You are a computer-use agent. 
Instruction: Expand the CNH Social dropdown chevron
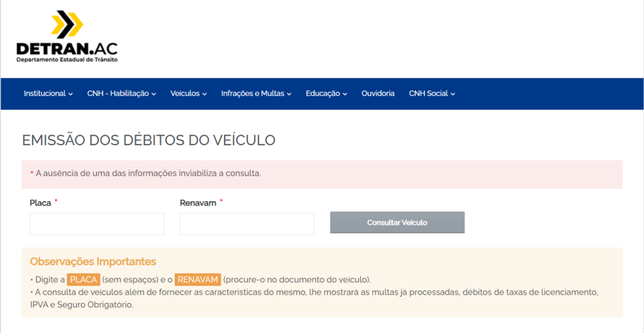coord(453,94)
